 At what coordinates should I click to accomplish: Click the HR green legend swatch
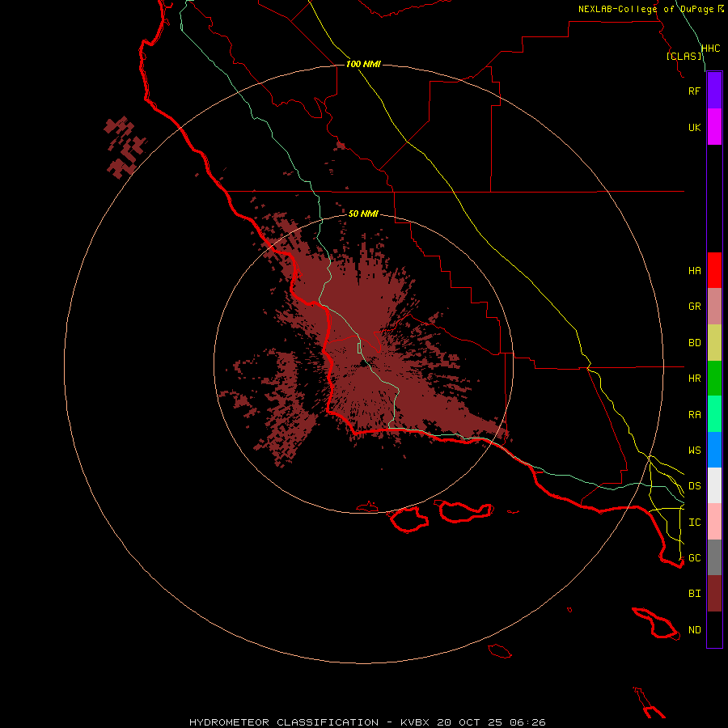coord(714,379)
